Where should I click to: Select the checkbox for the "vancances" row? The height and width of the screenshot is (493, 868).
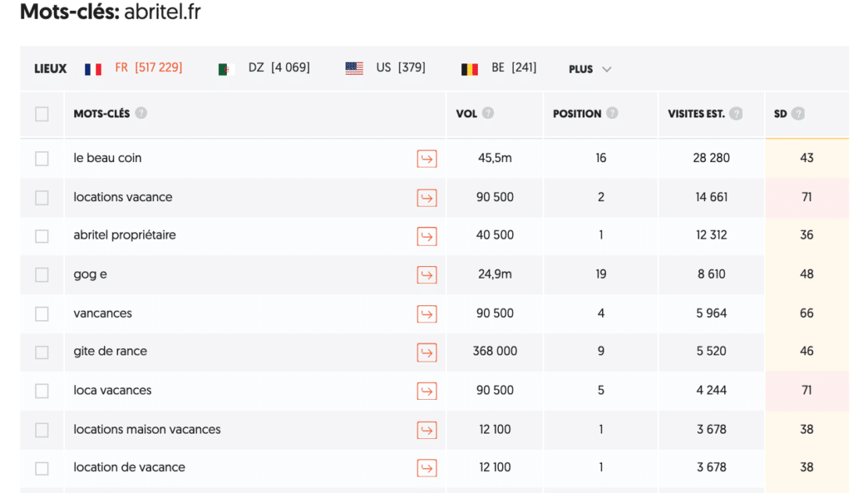coord(42,314)
